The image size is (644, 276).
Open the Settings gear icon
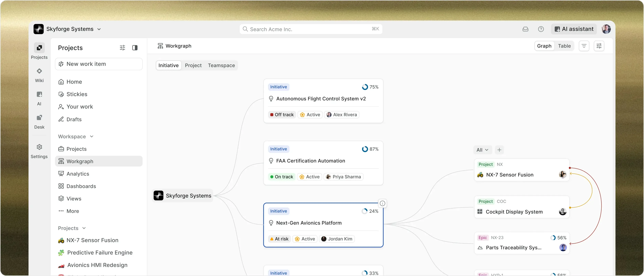(x=39, y=147)
